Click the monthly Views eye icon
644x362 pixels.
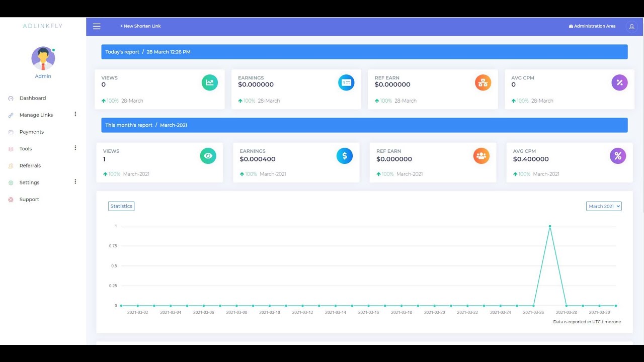208,156
